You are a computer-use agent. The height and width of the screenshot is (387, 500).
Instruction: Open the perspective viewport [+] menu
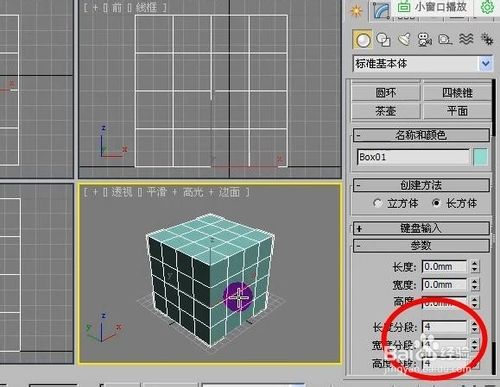(95, 192)
